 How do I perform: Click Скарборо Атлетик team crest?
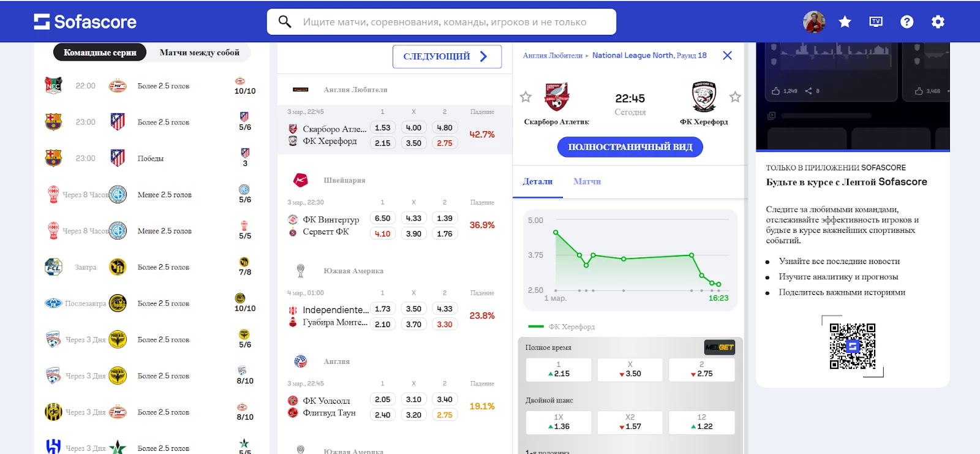557,97
